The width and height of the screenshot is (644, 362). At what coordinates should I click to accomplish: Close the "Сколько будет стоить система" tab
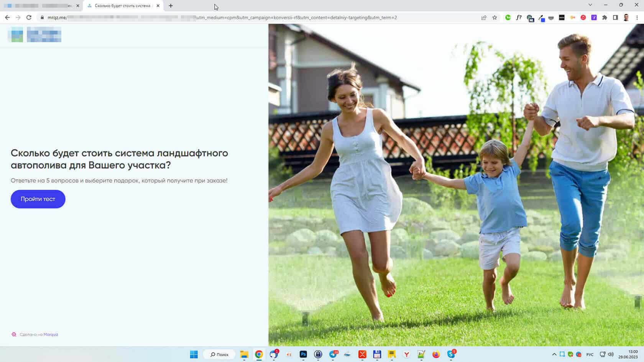158,6
